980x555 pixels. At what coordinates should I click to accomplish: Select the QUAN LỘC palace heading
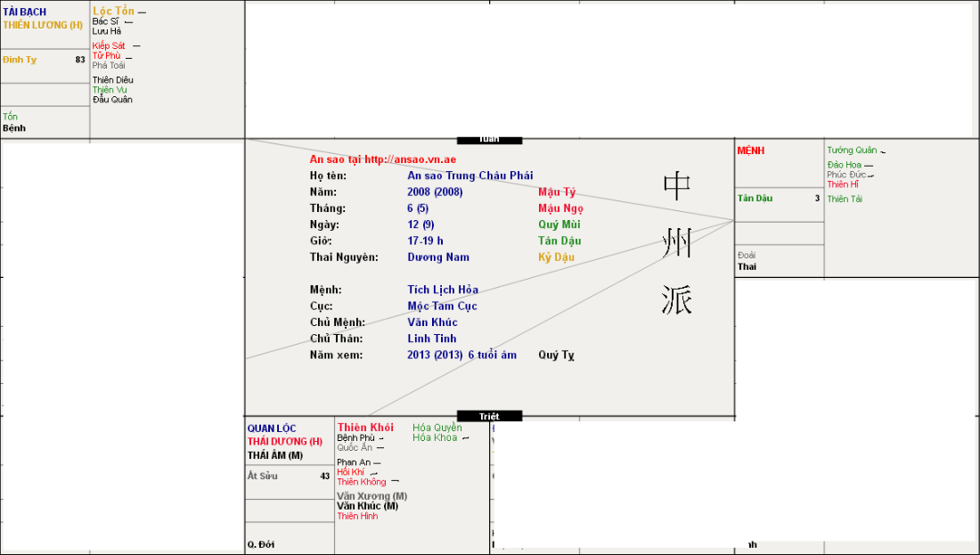tap(272, 428)
